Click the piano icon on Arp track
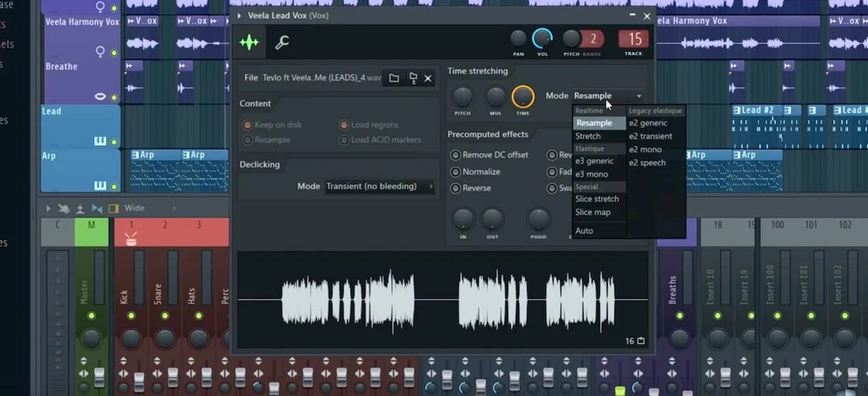Image resolution: width=868 pixels, height=396 pixels. (x=100, y=186)
